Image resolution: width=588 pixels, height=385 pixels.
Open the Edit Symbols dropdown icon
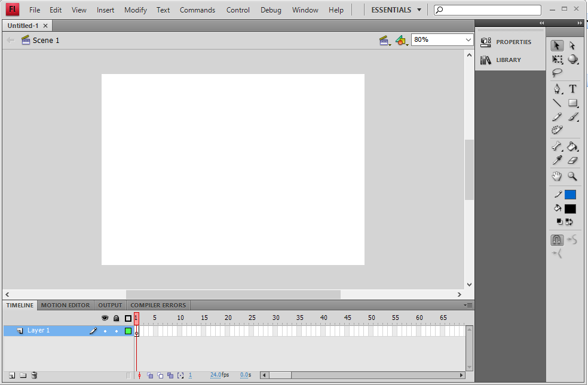point(401,41)
